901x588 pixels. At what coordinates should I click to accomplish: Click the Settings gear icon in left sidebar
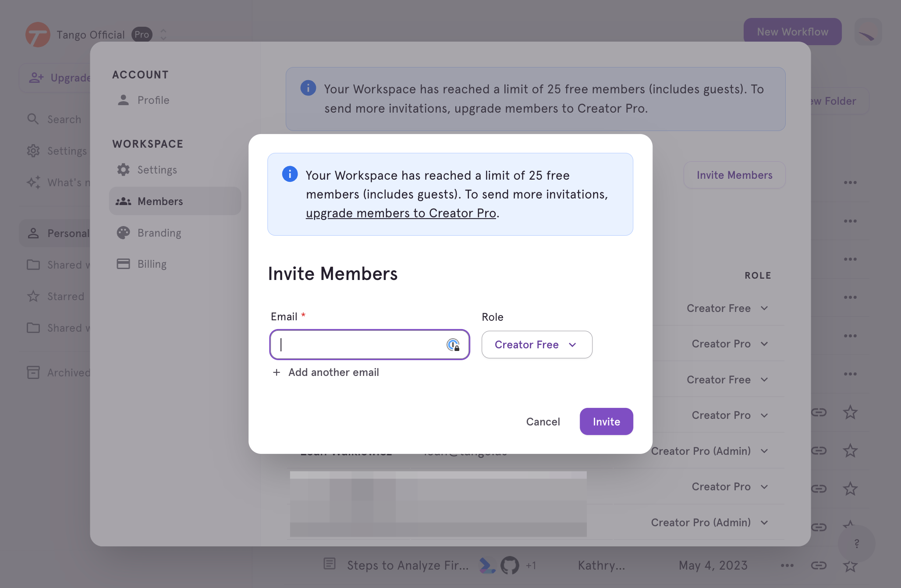[33, 151]
